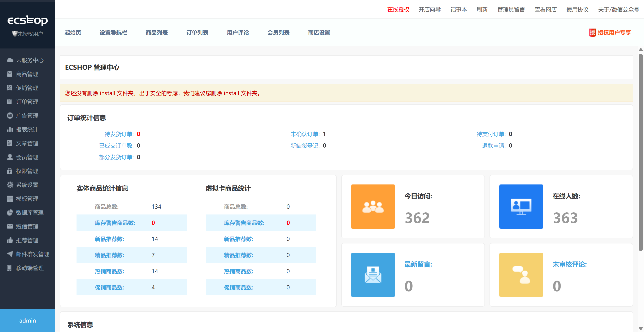This screenshot has height=332, width=644.
Task: Click 未审核评论 label link
Action: coord(570,264)
